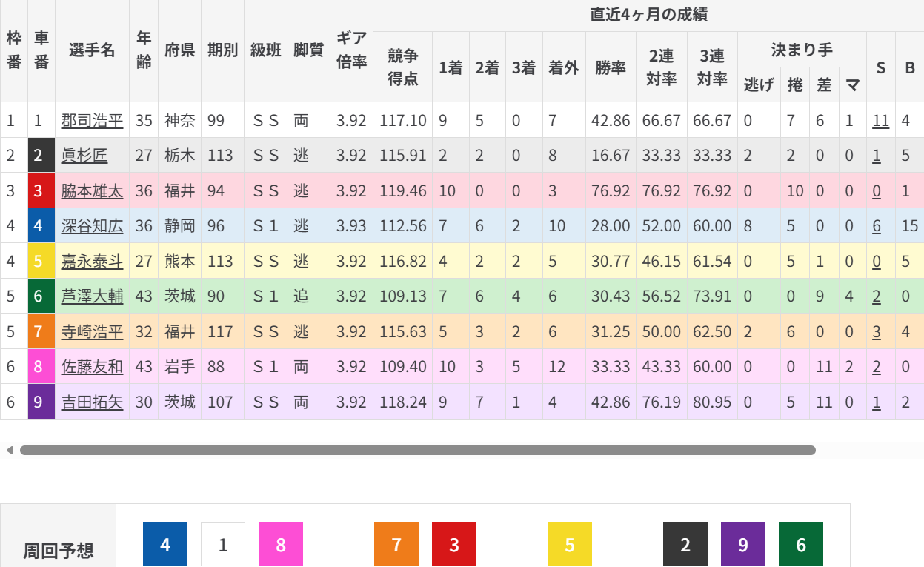Click the S count 6 for 深谷知広

pos(877,226)
